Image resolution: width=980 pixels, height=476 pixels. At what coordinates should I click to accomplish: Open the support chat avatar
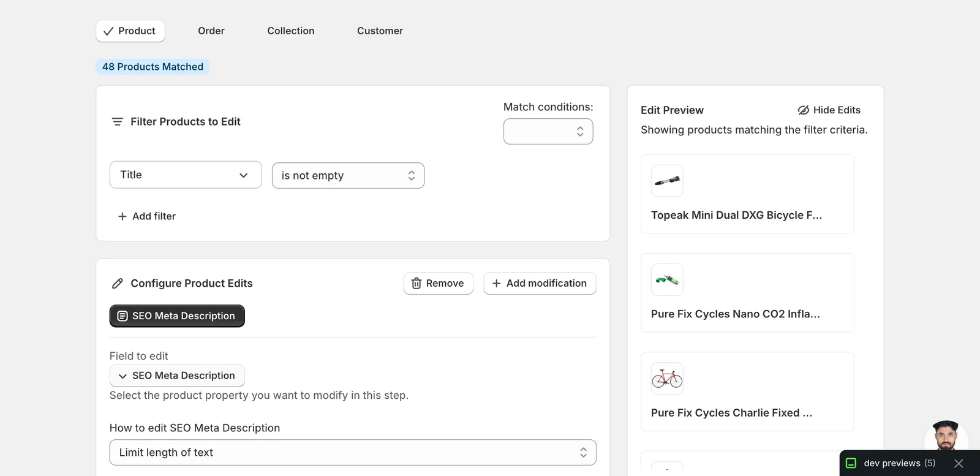(x=946, y=436)
